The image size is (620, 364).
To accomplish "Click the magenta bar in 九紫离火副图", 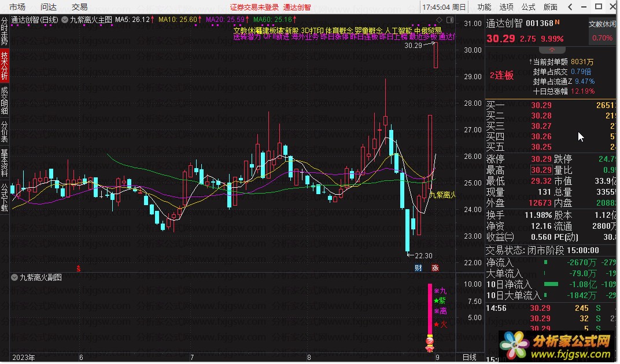I will click(430, 310).
